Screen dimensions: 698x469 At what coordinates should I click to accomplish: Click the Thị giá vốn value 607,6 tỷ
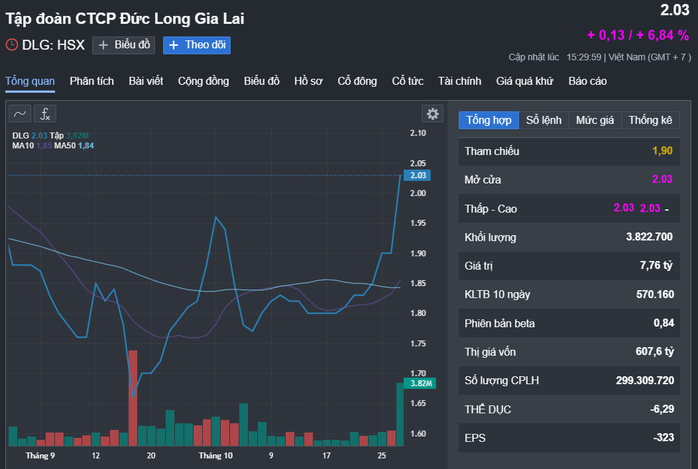655,352
